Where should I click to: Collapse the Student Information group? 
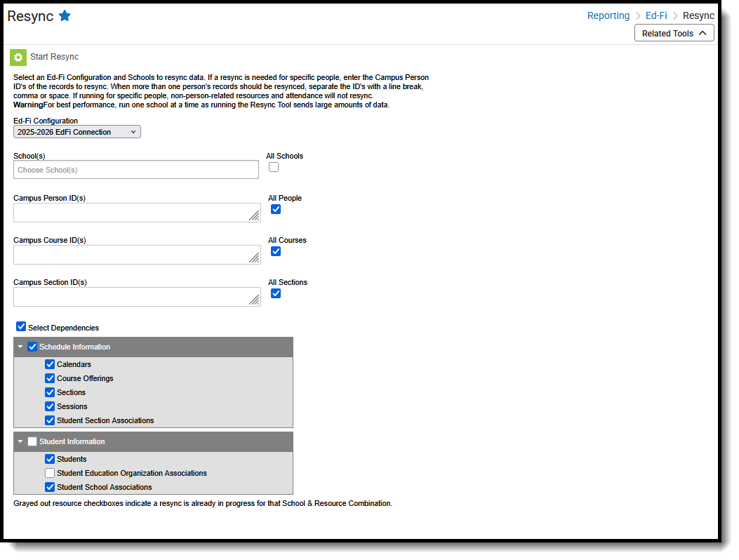(x=20, y=441)
